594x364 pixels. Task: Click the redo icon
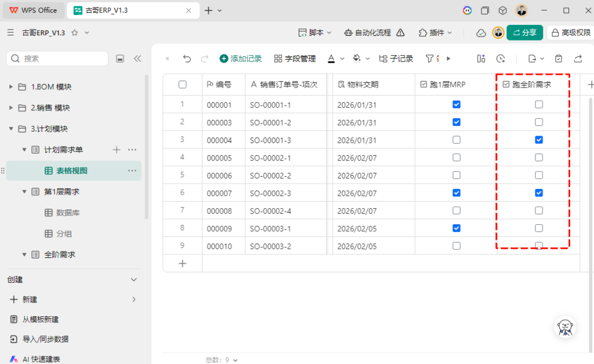tap(205, 59)
